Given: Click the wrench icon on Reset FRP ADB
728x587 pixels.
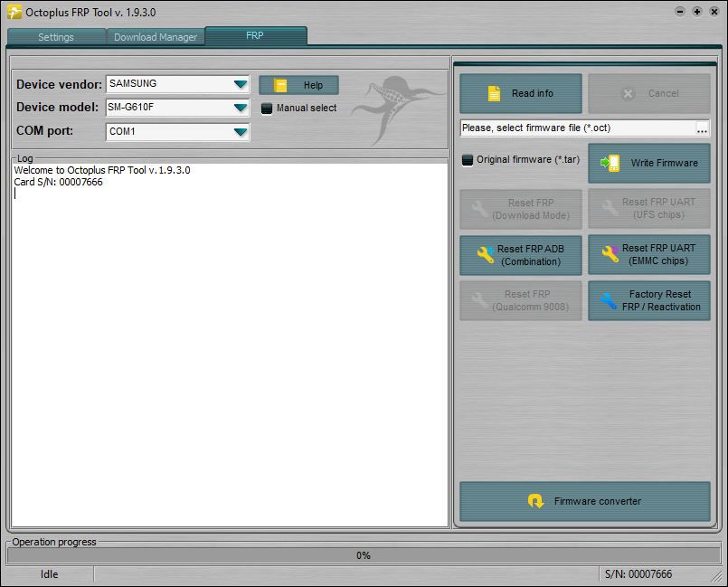Looking at the screenshot, I should [486, 254].
